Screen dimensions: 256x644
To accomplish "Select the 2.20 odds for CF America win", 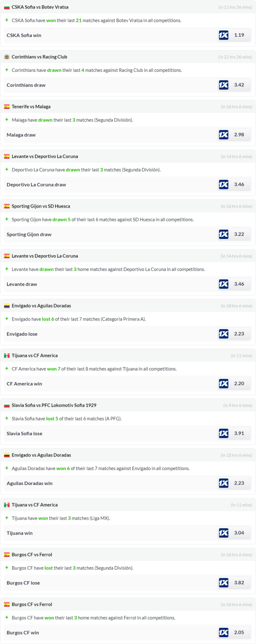I will coord(239,384).
